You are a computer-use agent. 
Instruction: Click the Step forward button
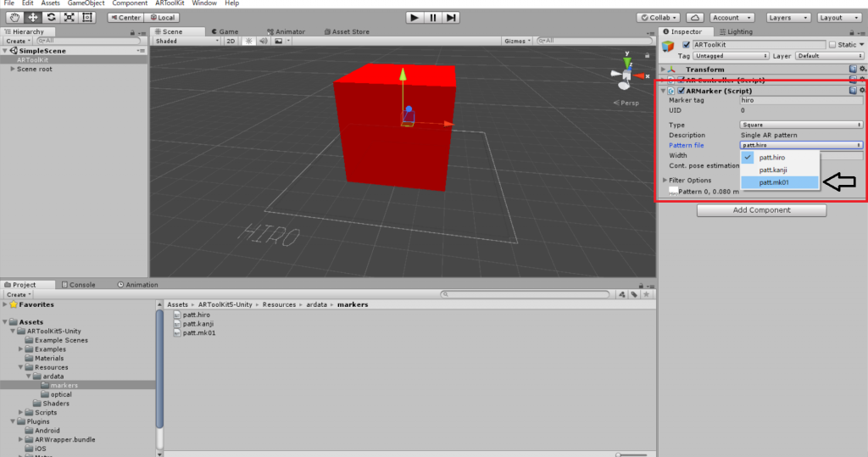452,17
